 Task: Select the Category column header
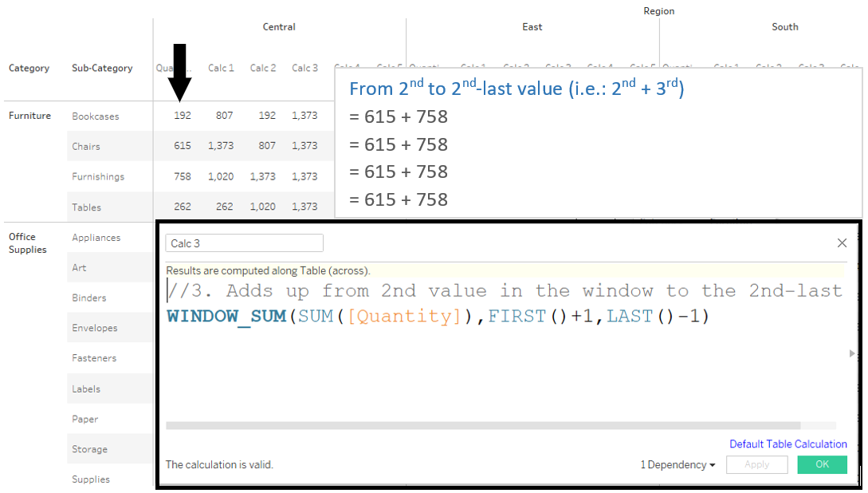(x=29, y=69)
